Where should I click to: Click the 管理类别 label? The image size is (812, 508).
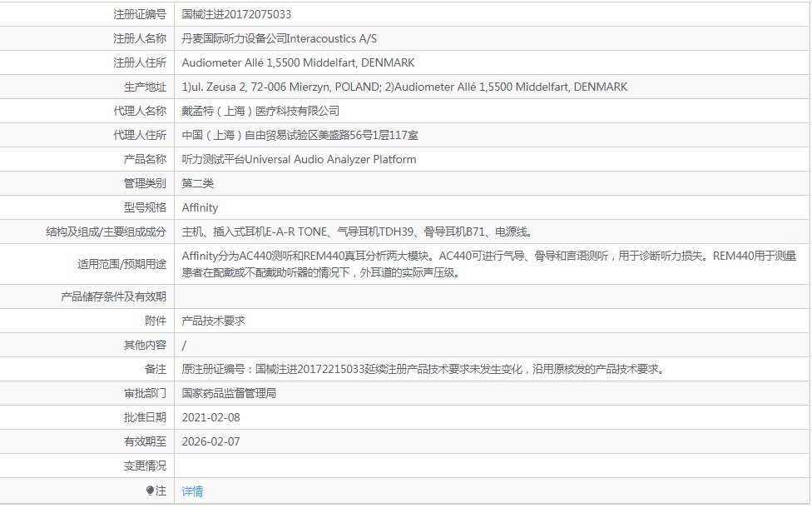pos(145,183)
